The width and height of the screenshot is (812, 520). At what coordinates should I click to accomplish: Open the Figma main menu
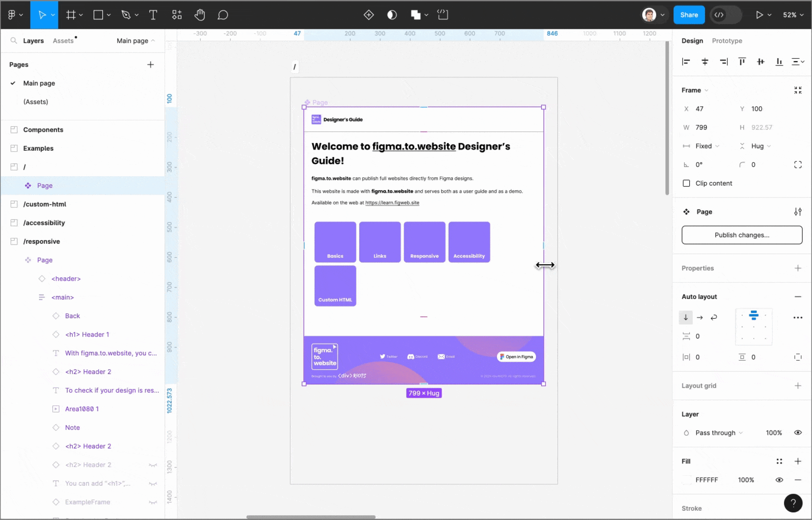point(15,15)
